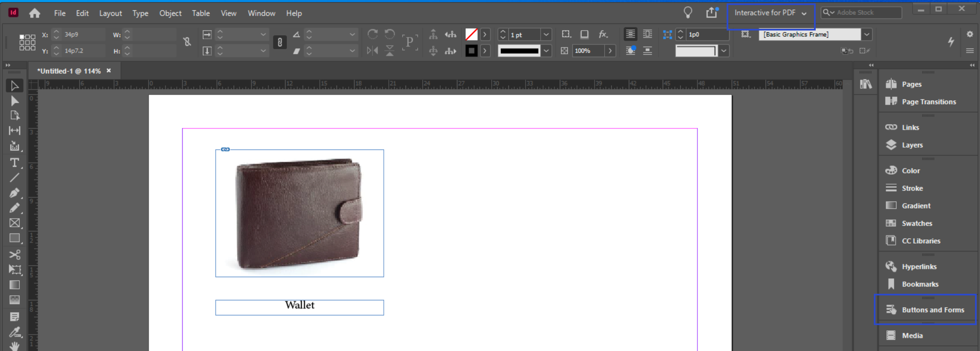Open the Edit menu
The width and height of the screenshot is (980, 351).
click(x=82, y=13)
